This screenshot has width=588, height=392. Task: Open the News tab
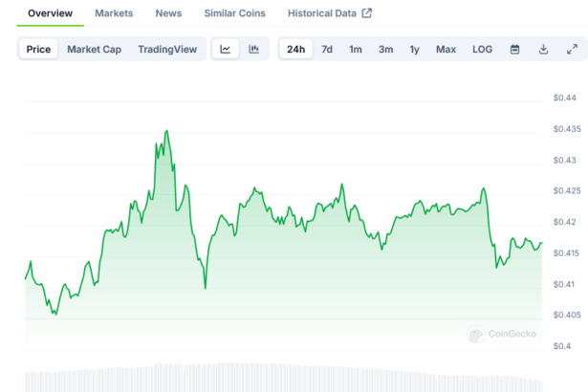pos(168,13)
